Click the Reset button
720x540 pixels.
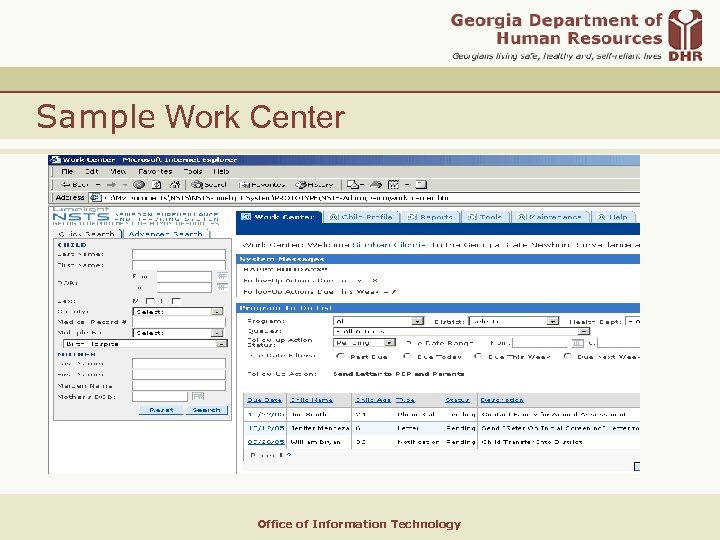tap(161, 410)
